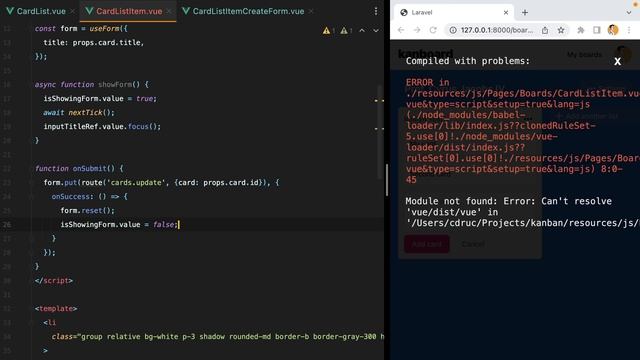Click the site info icon in address bar
640x360 pixels.
click(x=453, y=30)
